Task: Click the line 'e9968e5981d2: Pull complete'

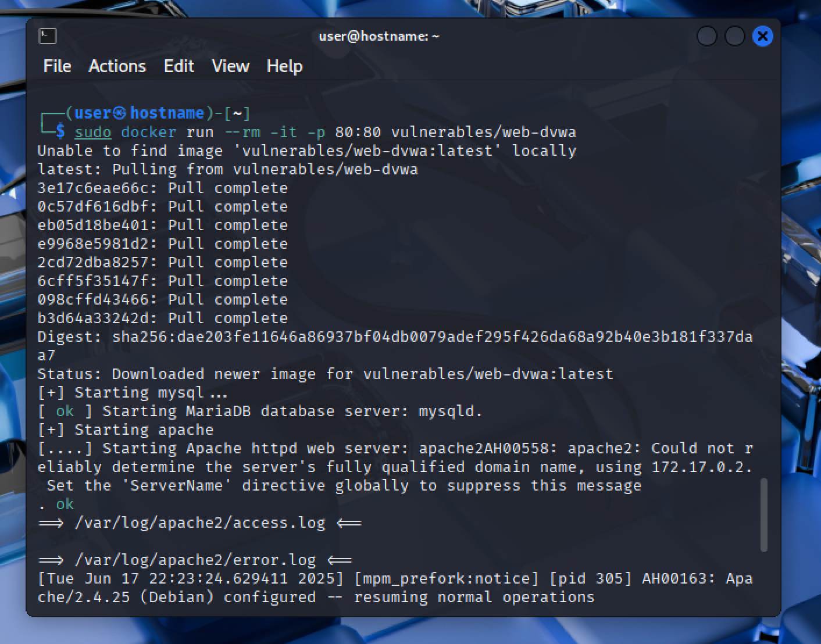Action: [163, 244]
